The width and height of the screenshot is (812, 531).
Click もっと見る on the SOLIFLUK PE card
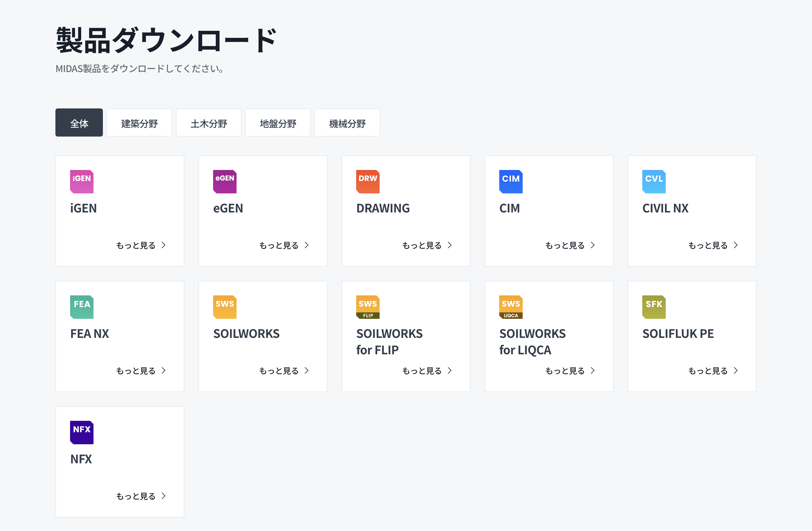[x=713, y=371]
